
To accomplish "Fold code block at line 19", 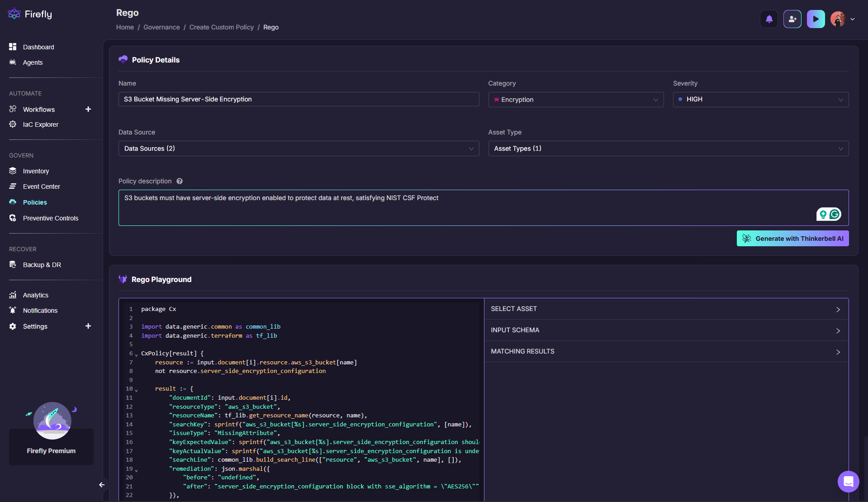I will point(136,470).
